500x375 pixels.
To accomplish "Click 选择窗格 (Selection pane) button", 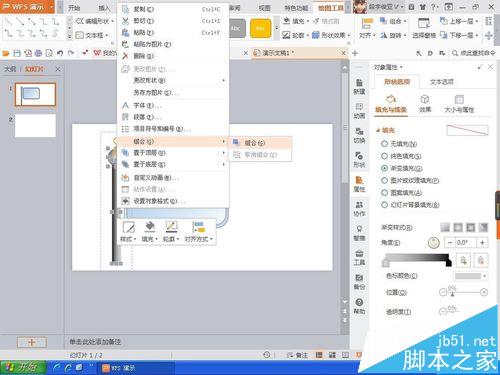I will [424, 28].
